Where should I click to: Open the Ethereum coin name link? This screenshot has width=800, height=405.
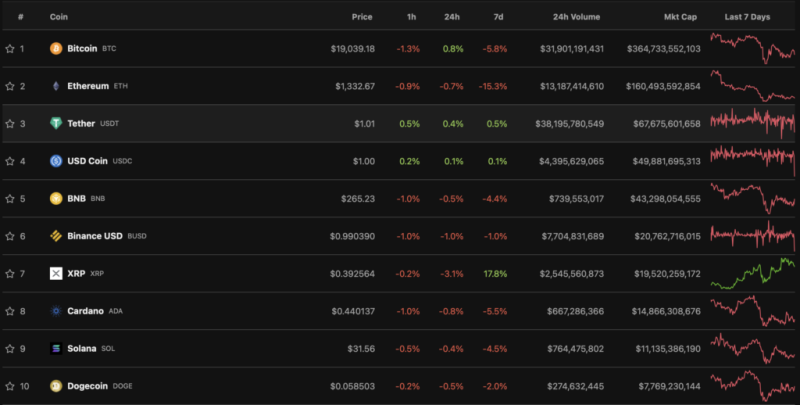point(88,86)
